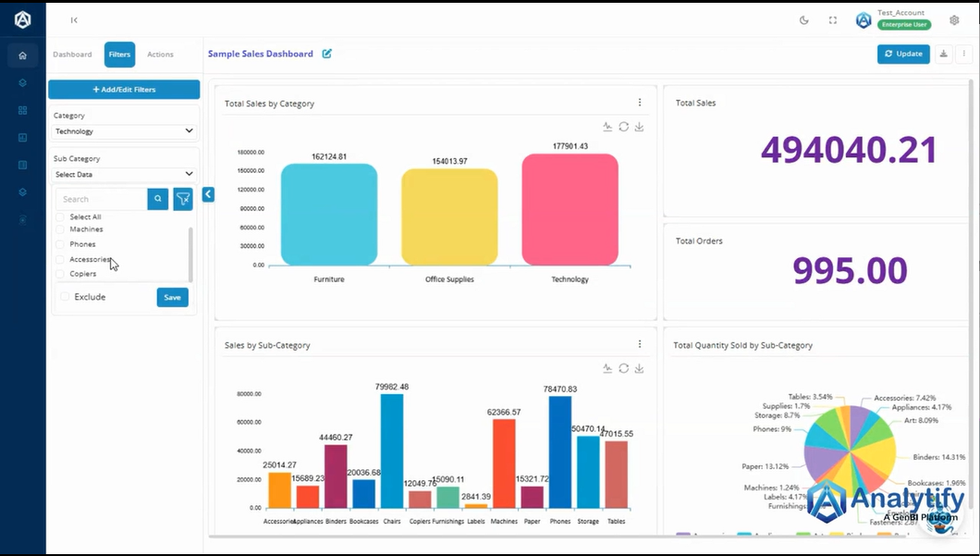Viewport: 980px width, 556px height.
Task: Open the dashboard kebab menu beside download
Action: (963, 54)
